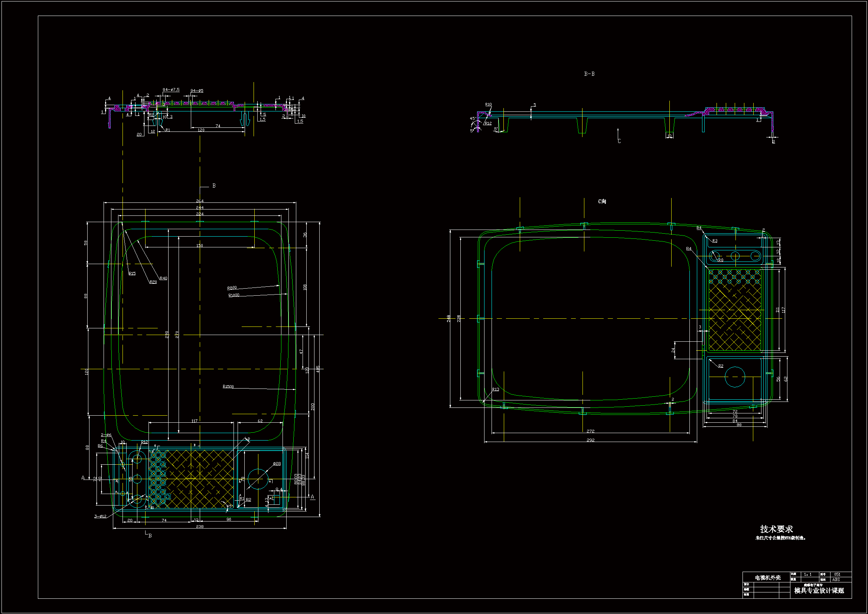Screen dimensions: 868x614
Task: Select drawing number 051 in title block
Action: pos(837,574)
